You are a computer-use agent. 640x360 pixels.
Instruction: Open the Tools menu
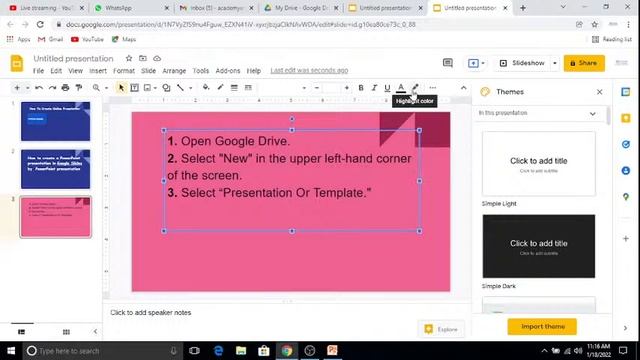point(200,71)
